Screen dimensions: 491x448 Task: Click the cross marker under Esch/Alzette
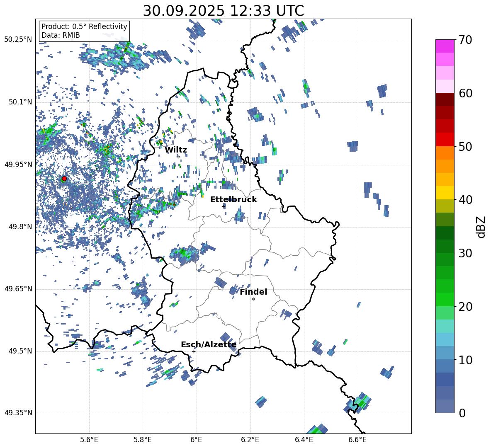point(194,351)
